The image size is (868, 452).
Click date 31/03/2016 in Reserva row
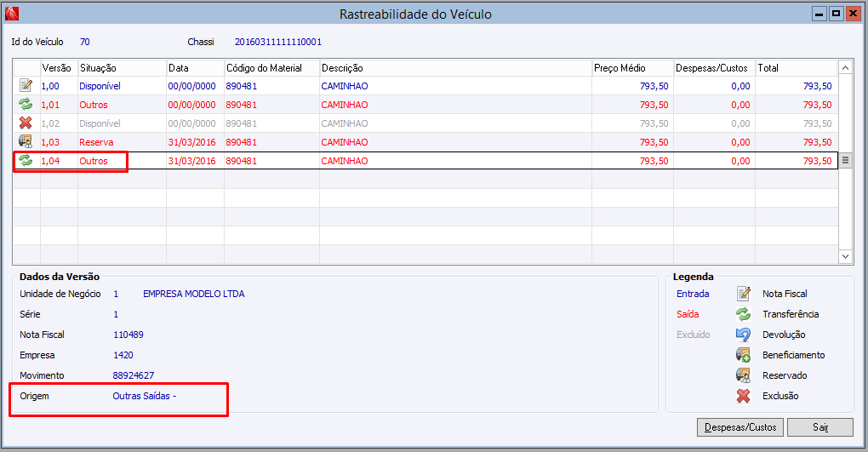191,142
